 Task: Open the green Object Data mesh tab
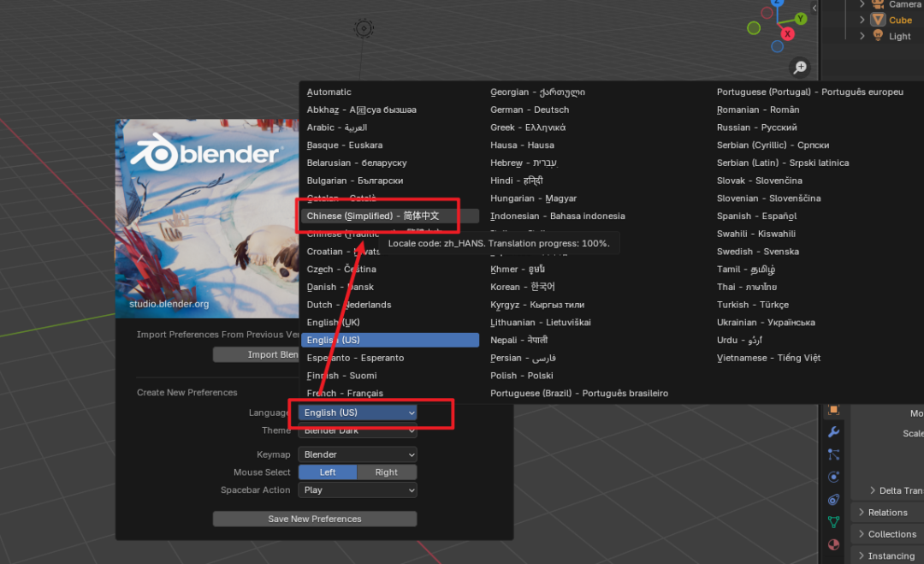click(833, 522)
